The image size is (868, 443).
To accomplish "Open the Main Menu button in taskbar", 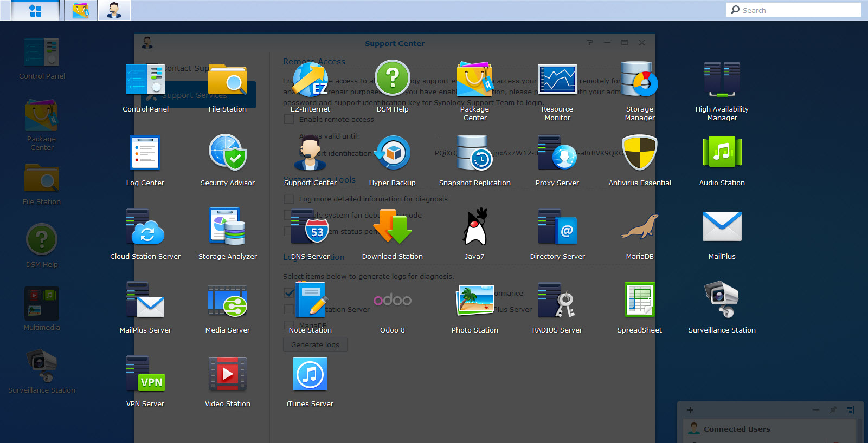I will [35, 11].
